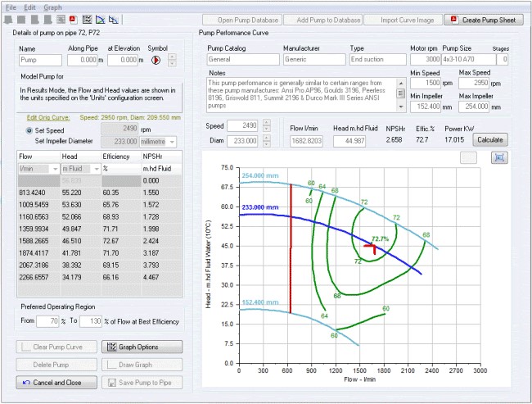Open the Edit menu
Viewport: 532px width, 404px height.
(x=29, y=7)
